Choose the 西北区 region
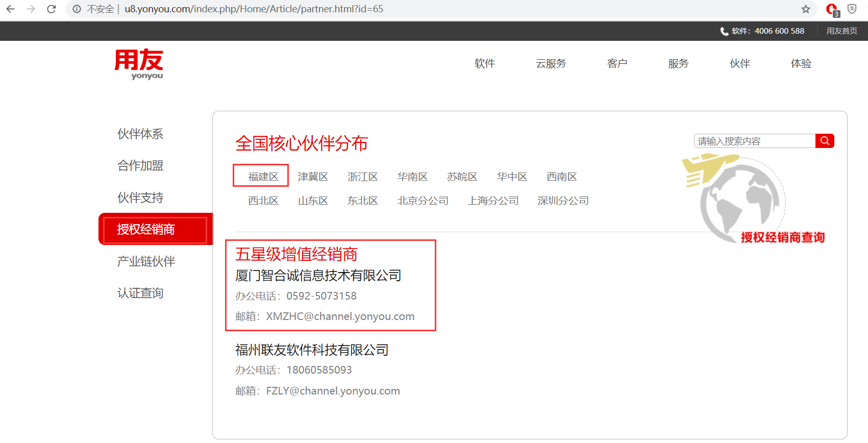This screenshot has height=443, width=868. [x=263, y=201]
